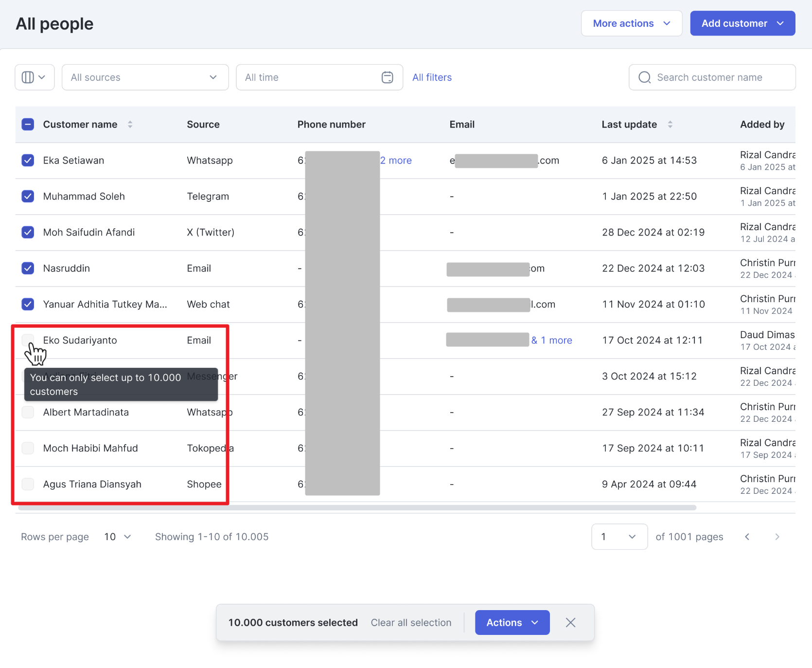Click '9 Apr 2024 at 09:44' last update
812x668 pixels.
[x=649, y=484]
